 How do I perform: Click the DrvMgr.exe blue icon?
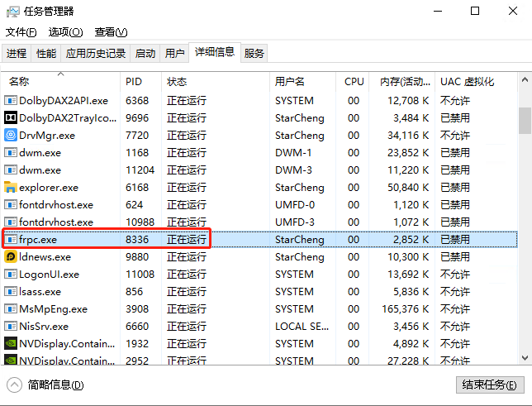[x=11, y=136]
